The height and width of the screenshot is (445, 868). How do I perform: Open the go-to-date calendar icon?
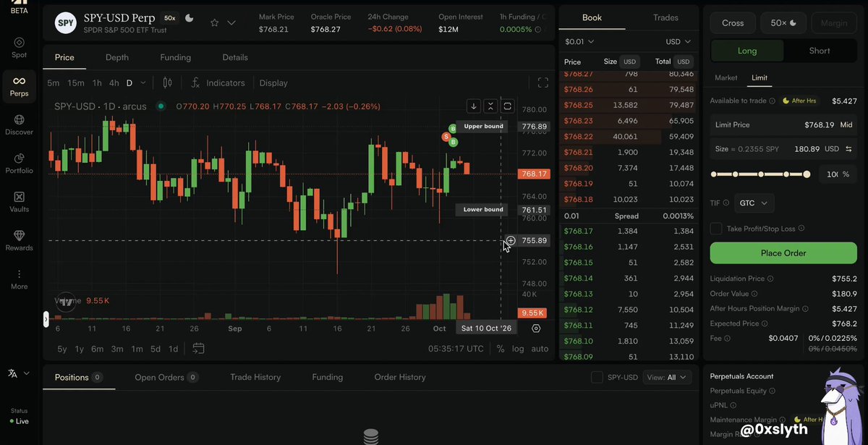coord(198,349)
